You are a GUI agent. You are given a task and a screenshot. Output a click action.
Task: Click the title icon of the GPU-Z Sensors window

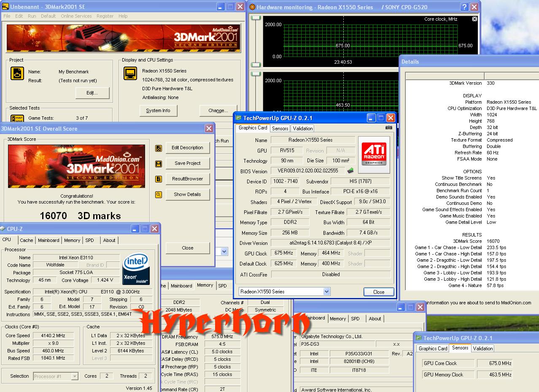coord(419,338)
